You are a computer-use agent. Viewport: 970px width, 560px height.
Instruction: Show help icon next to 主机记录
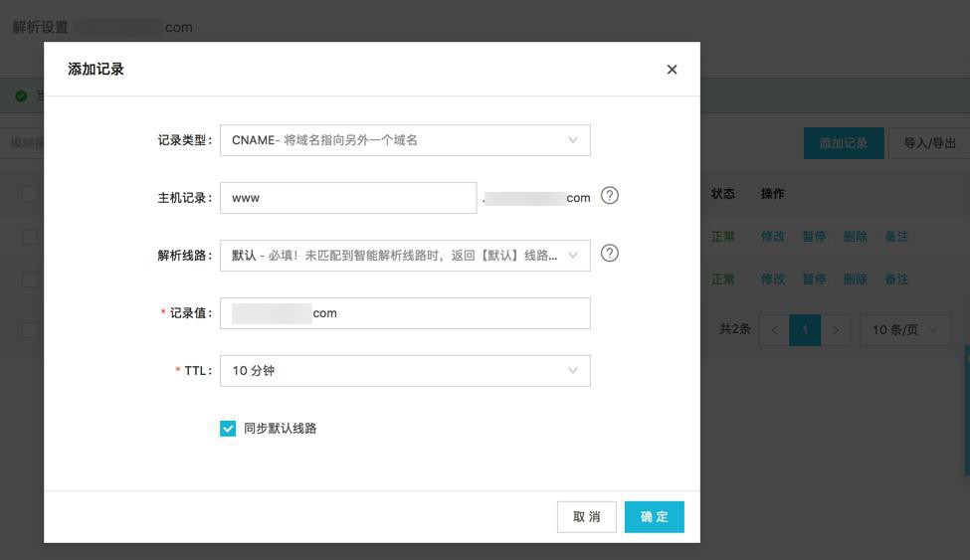[x=609, y=196]
